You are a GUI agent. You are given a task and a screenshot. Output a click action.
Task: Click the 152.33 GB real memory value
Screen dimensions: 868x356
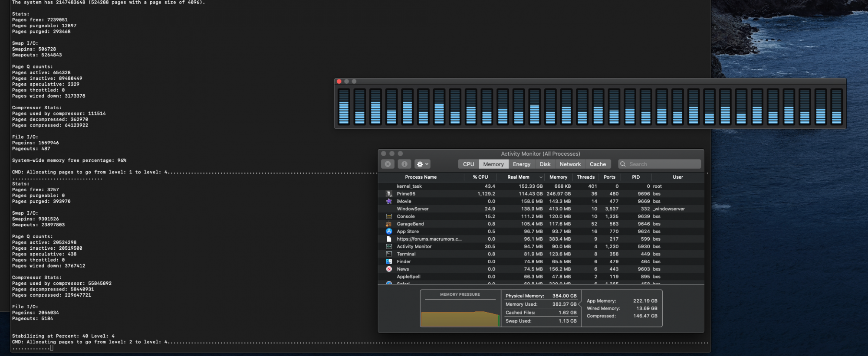(530, 186)
